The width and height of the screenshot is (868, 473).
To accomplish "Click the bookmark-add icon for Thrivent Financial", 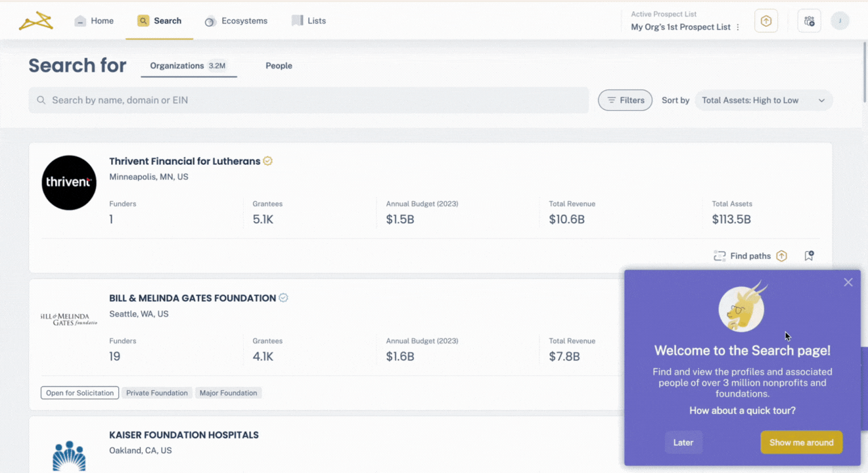I will tap(809, 256).
